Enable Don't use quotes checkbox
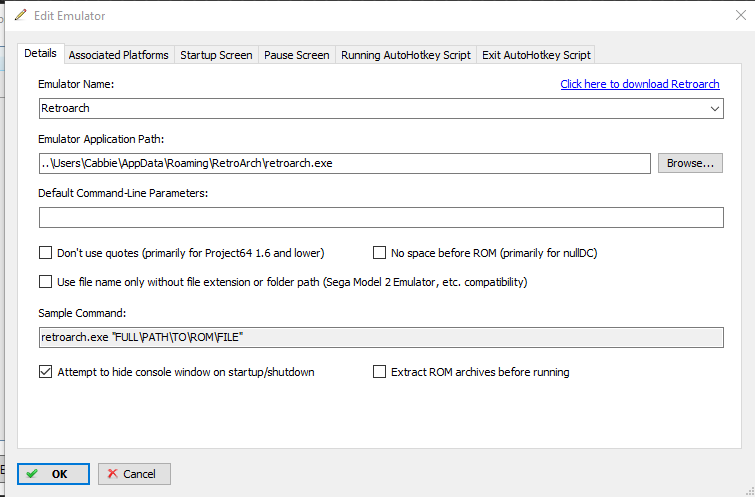755x497 pixels. [x=45, y=253]
